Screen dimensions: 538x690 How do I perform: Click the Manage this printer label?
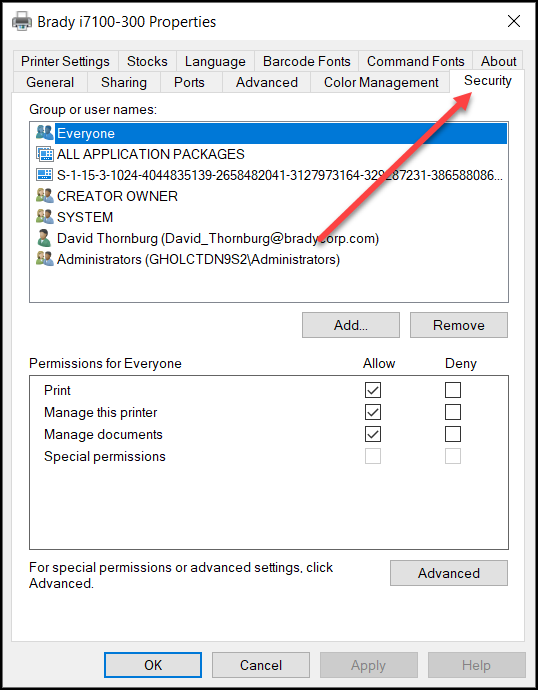click(x=100, y=412)
